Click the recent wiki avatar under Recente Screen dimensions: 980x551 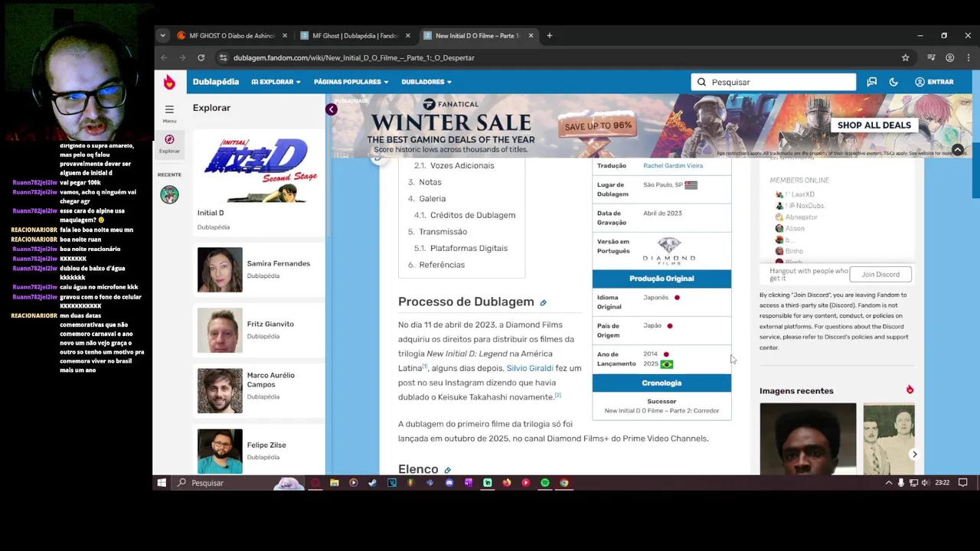click(169, 194)
